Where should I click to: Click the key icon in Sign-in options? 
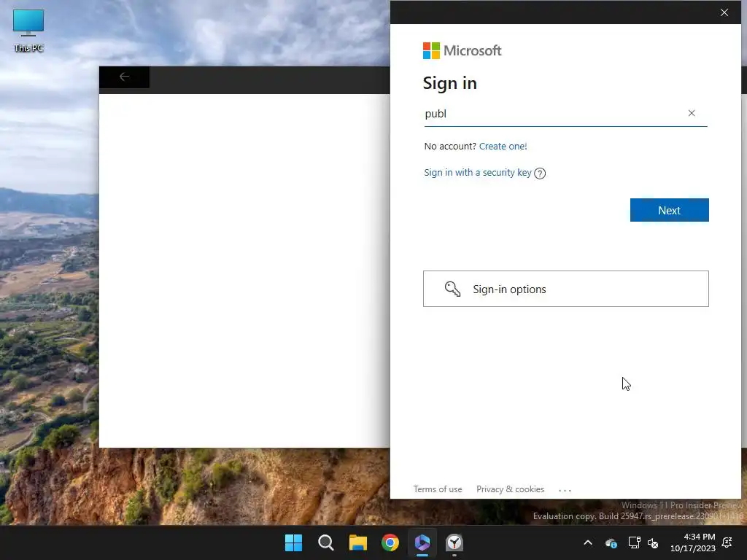pos(452,289)
